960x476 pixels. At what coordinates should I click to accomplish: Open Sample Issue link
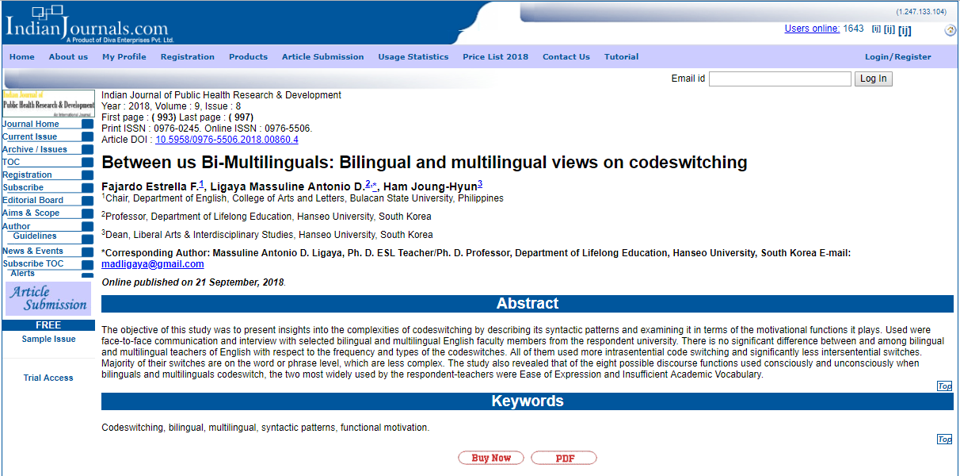click(x=48, y=339)
